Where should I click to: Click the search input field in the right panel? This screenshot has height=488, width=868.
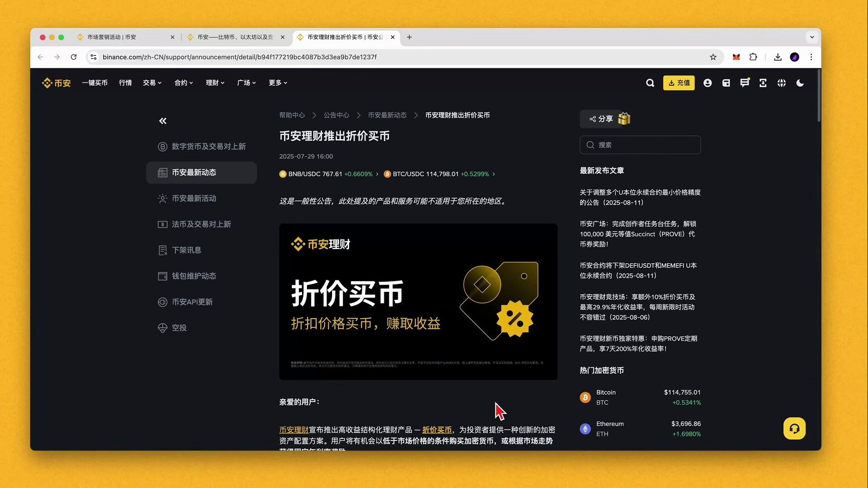click(x=640, y=145)
